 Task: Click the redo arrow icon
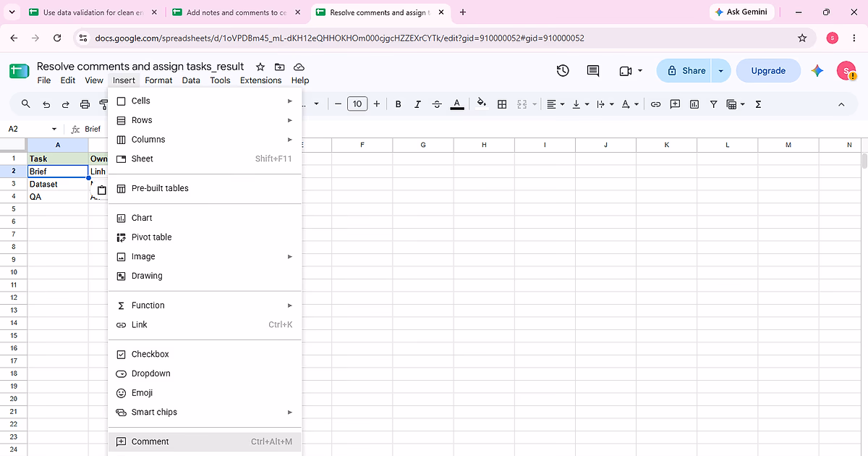click(65, 104)
